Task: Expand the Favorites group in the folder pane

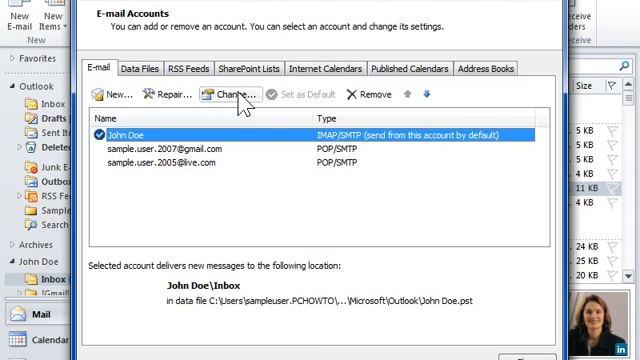Action: [12, 58]
